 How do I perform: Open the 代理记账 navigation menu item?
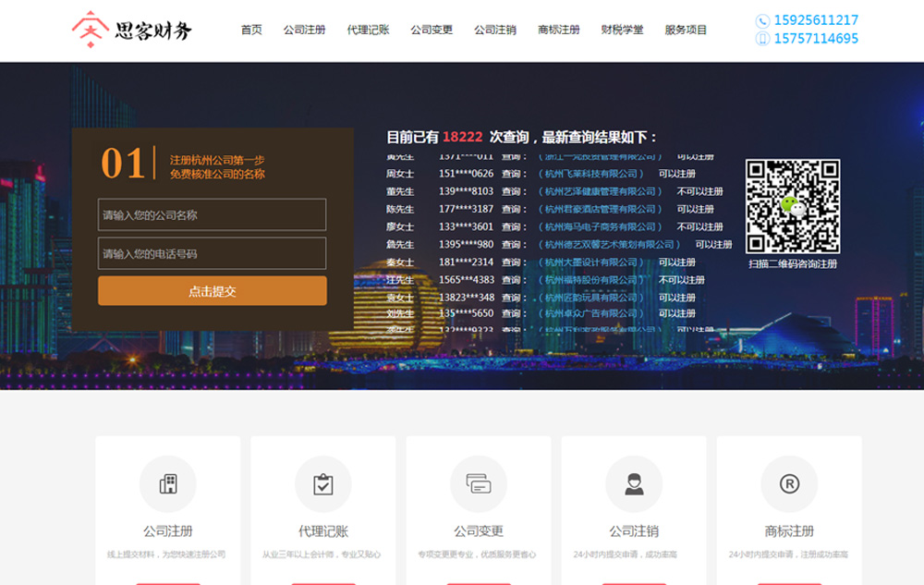(368, 30)
